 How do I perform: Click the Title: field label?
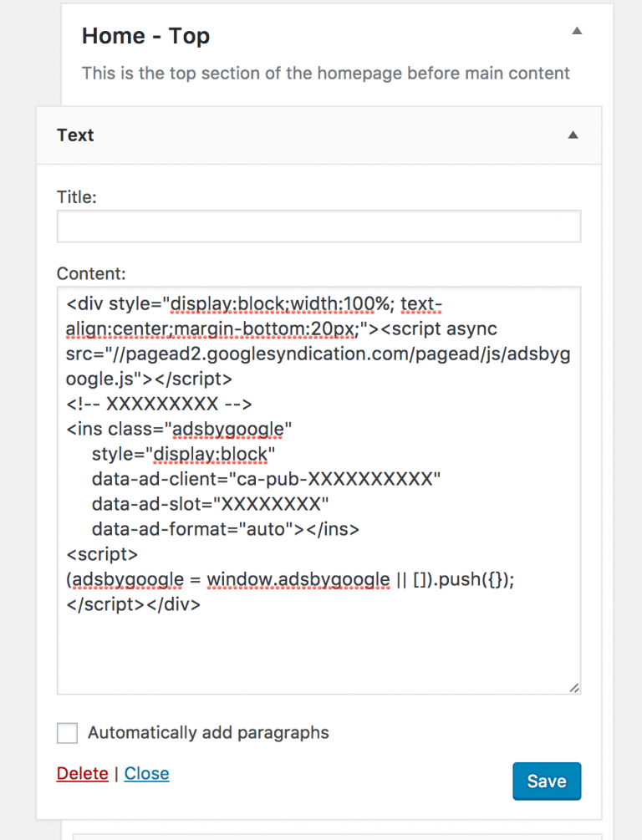[77, 197]
